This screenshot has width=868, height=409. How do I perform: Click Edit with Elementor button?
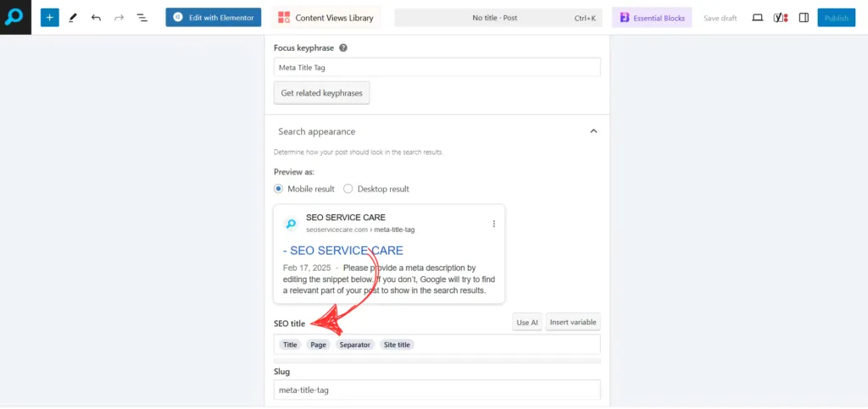point(213,18)
